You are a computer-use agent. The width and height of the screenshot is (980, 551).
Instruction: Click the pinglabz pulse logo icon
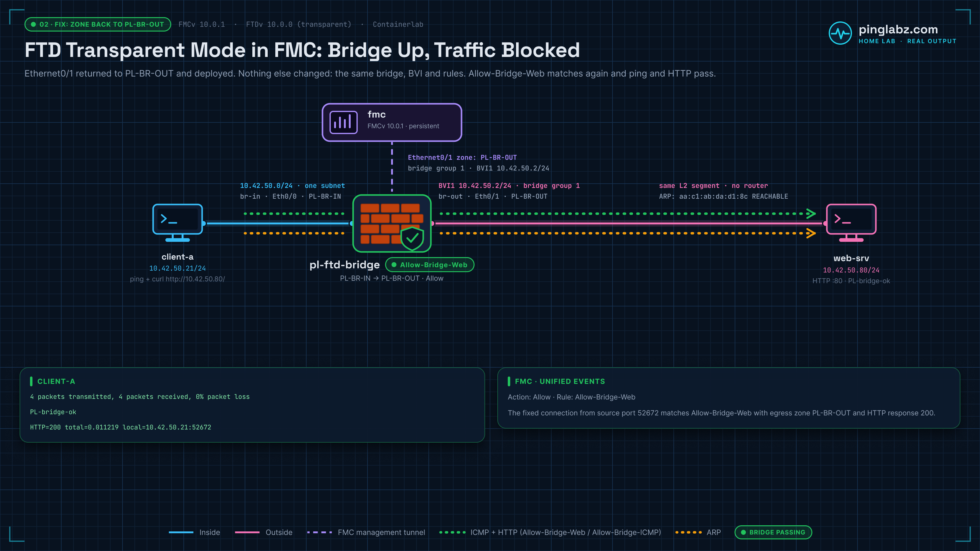tap(840, 33)
